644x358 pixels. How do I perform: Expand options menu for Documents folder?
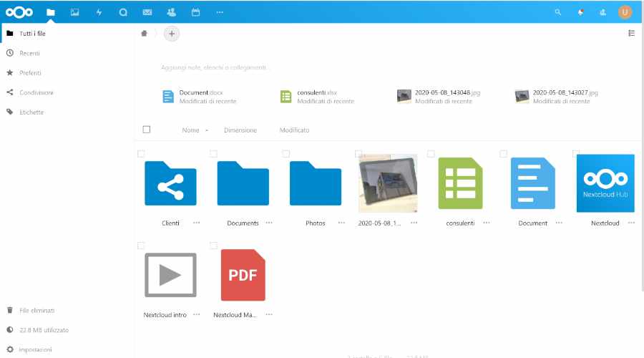(269, 223)
